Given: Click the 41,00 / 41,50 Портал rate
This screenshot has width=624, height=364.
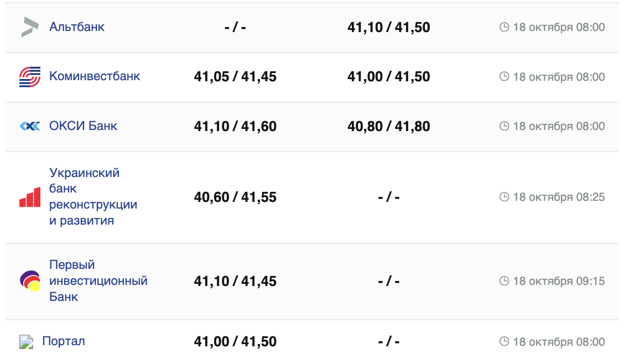Looking at the screenshot, I should pos(235,342).
